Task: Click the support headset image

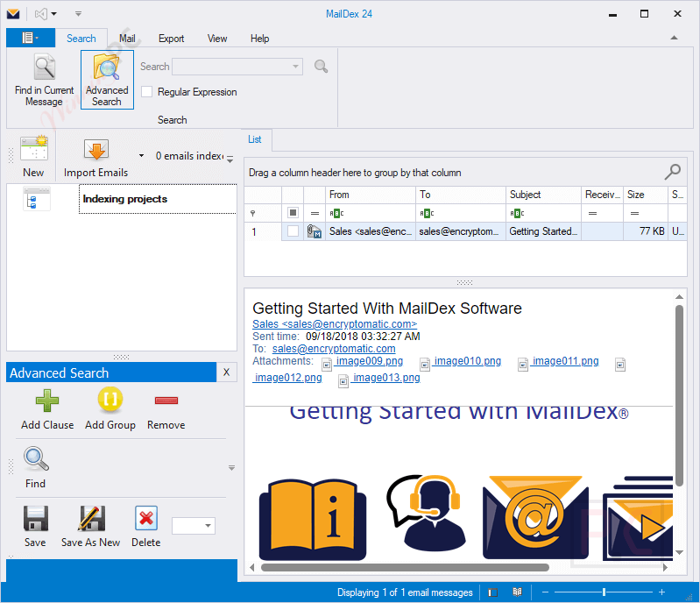Action: click(426, 513)
